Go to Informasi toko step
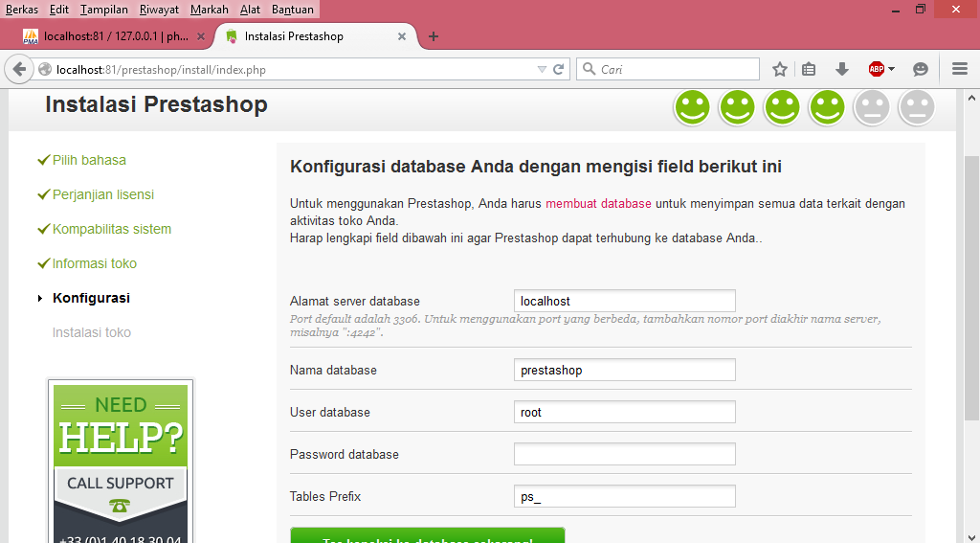 pos(95,263)
